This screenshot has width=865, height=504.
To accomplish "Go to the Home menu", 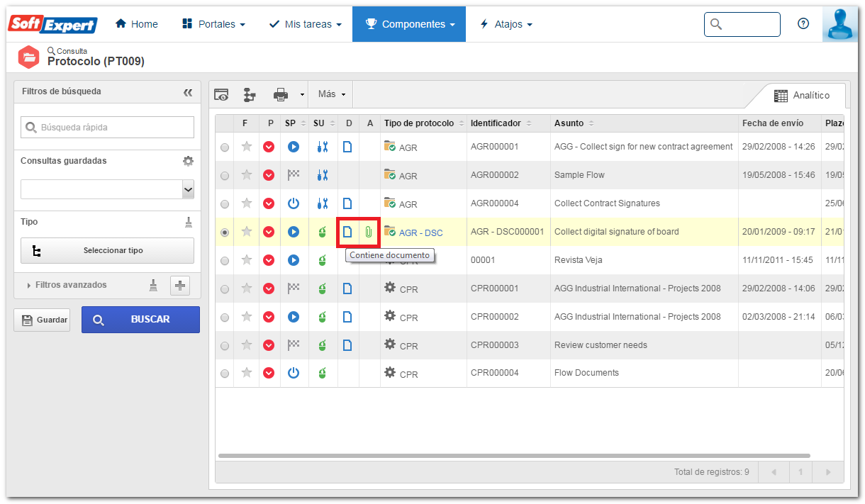I will pyautogui.click(x=137, y=24).
